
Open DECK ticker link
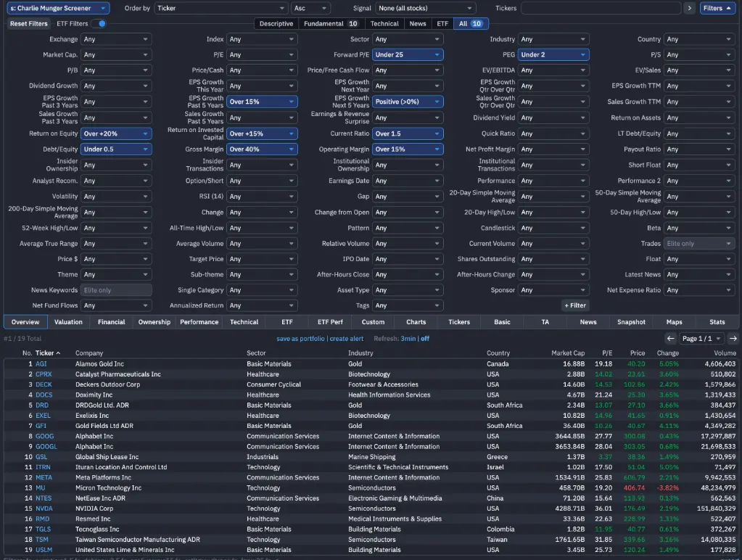44,384
